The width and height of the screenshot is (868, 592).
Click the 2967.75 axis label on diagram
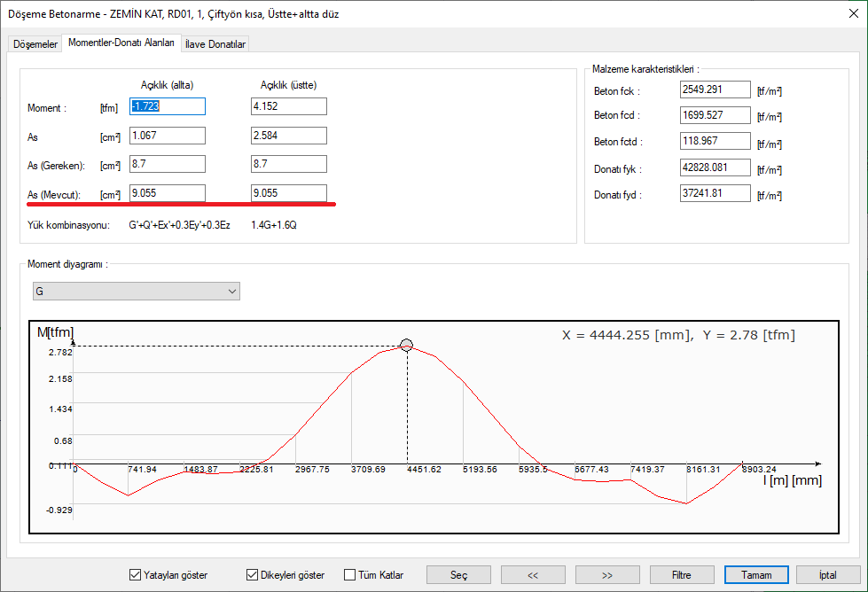(312, 469)
